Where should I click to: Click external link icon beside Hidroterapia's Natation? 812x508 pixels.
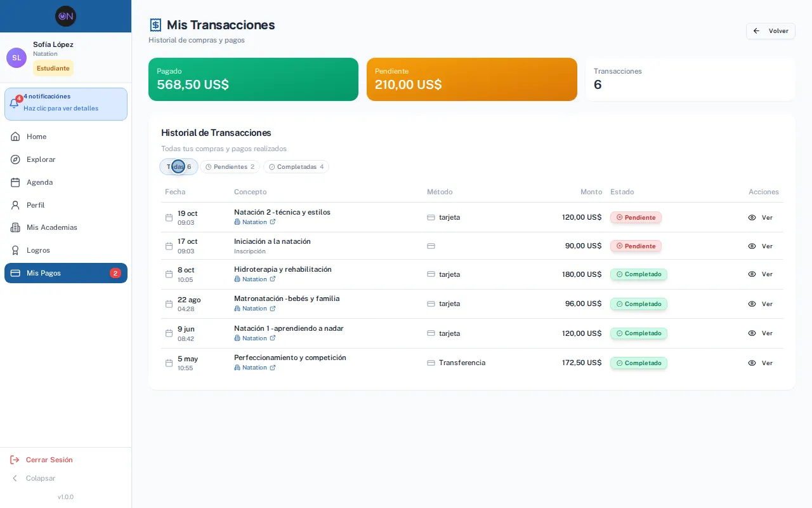point(273,279)
